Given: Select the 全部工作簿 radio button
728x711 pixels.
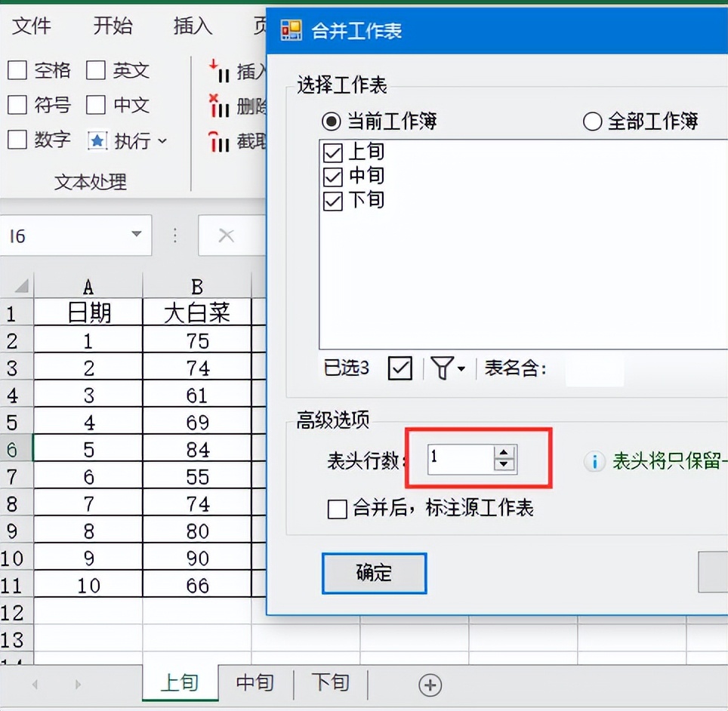Looking at the screenshot, I should click(x=592, y=121).
